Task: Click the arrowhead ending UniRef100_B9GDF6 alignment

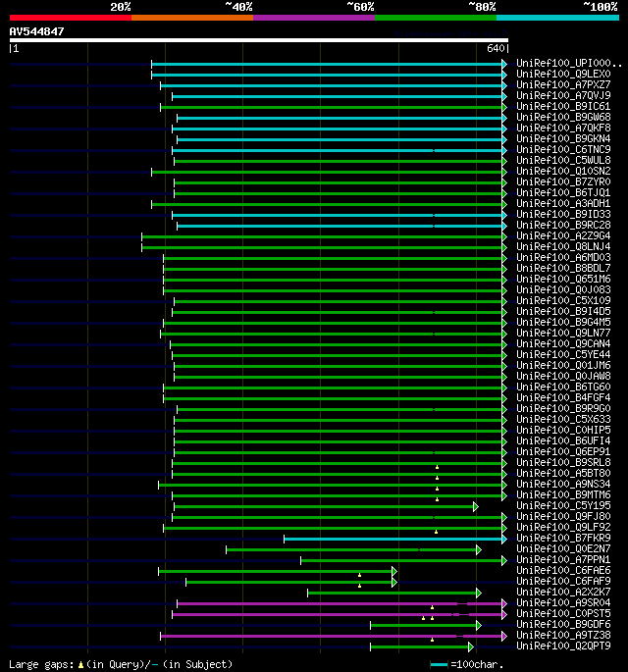Action: pos(479,626)
